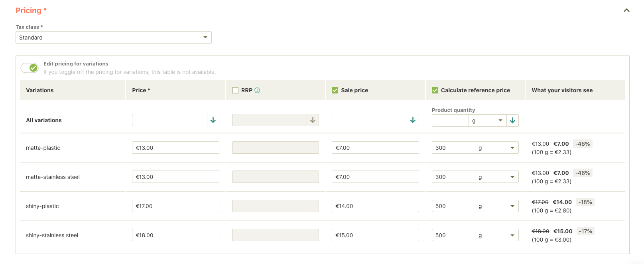Uncheck Calculate reference price checkbox
The image size is (644, 264).
click(x=435, y=90)
